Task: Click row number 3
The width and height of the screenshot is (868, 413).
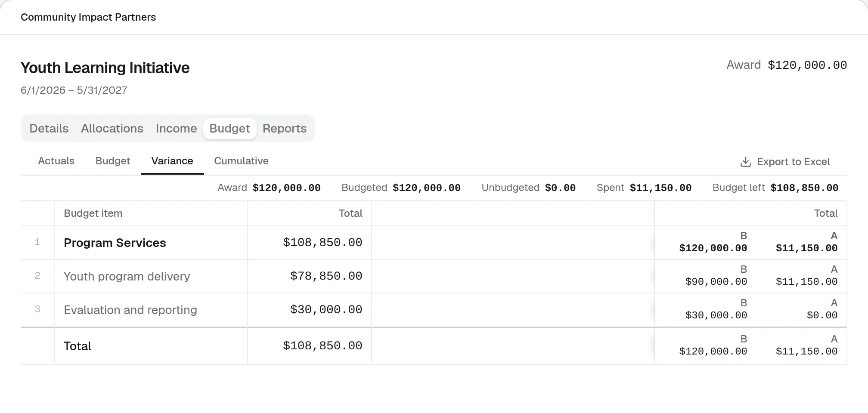Action: [37, 309]
